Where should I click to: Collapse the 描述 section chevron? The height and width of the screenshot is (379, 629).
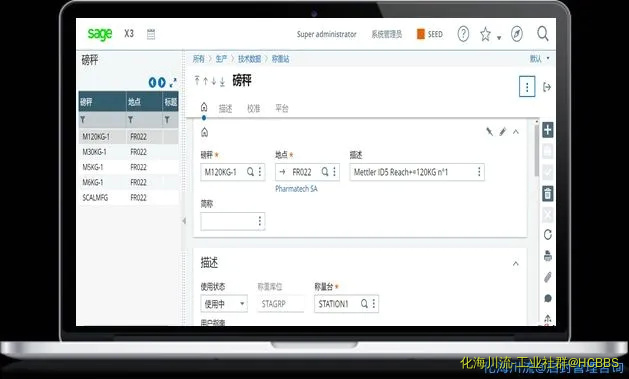516,263
